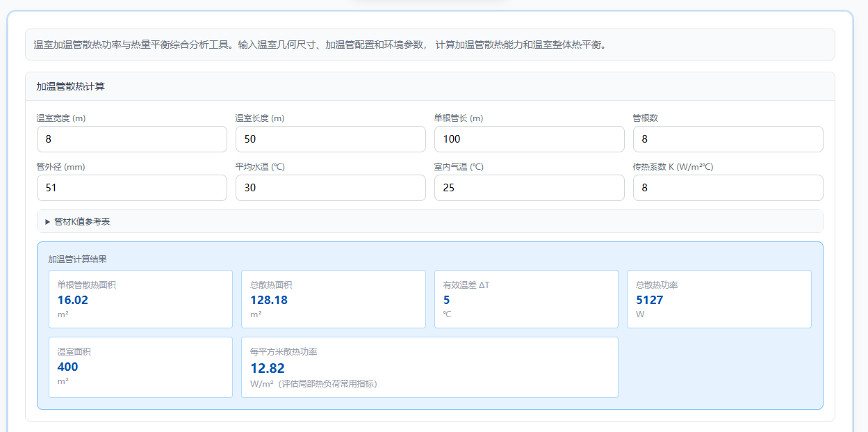Click the 总散热功率 label

click(x=657, y=285)
